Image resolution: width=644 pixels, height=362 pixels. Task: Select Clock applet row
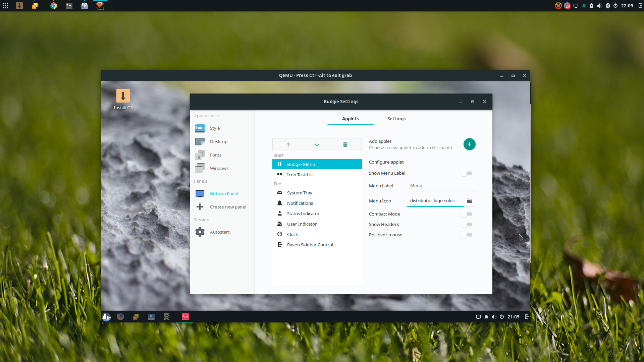coord(317,234)
